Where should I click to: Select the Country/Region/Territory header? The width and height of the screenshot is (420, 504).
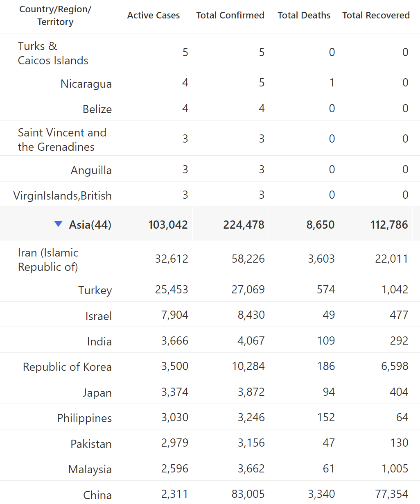pos(55,16)
